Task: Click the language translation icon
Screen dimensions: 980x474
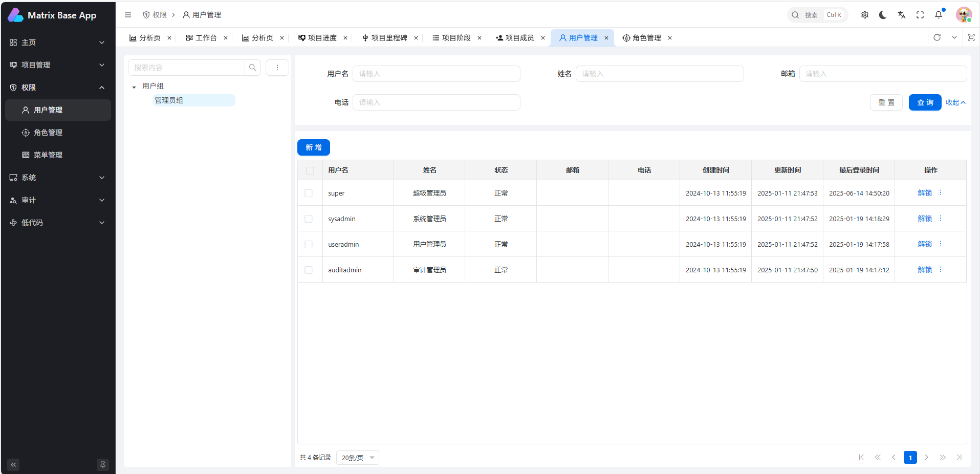Action: pos(902,15)
